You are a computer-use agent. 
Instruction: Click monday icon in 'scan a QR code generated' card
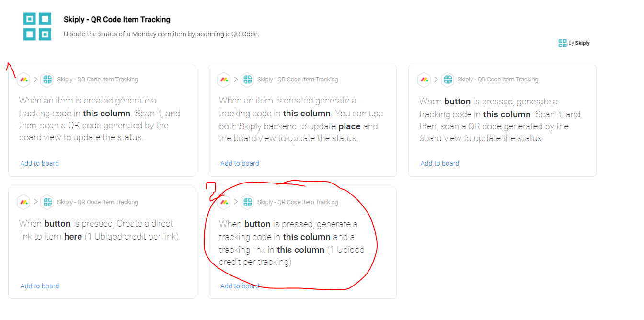23,80
